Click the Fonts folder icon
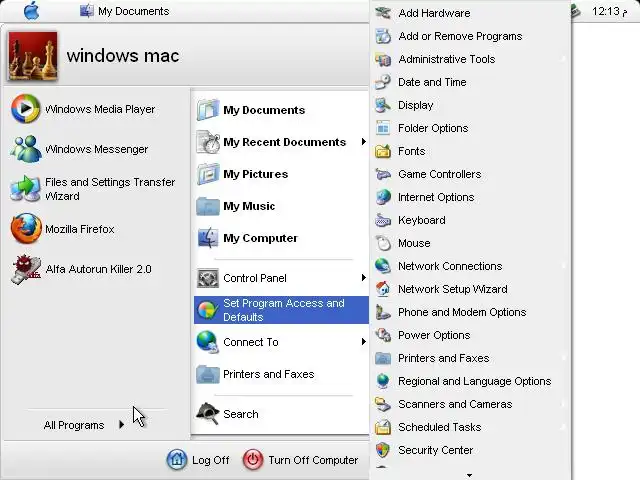This screenshot has height=480, width=640. (x=383, y=151)
